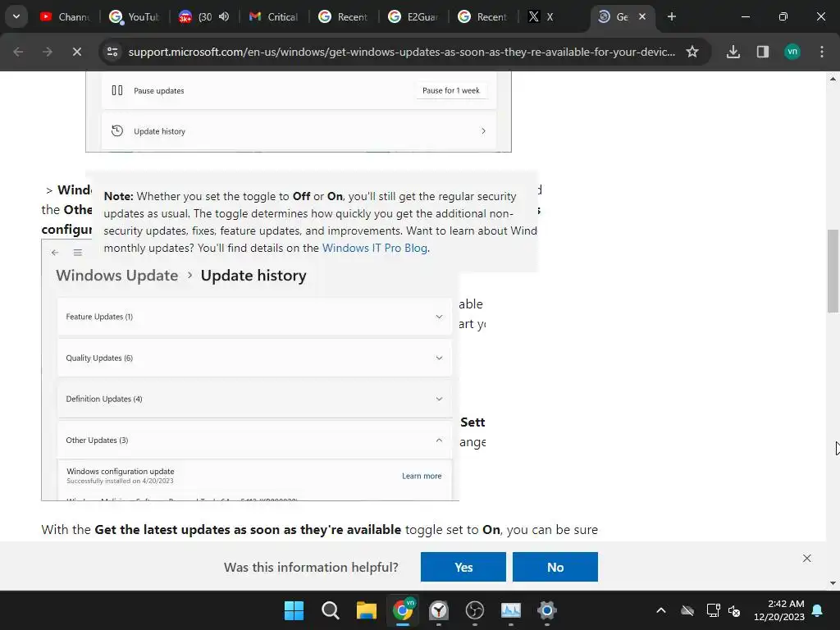Click the page vertical scrollbar thumb
Image resolution: width=840 pixels, height=630 pixels.
(x=833, y=271)
